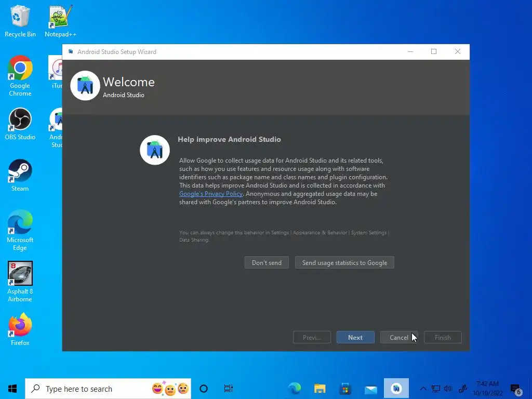Click the emoji faces in the search box
The image size is (532, 399).
pyautogui.click(x=170, y=389)
